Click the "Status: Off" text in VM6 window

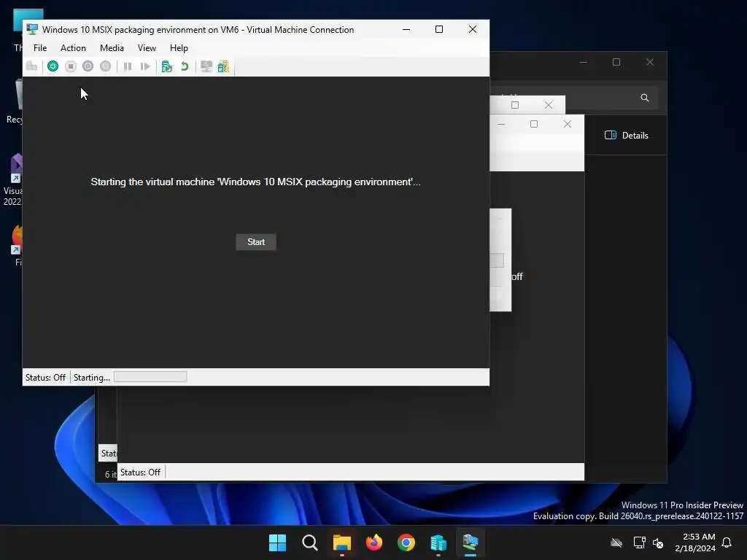click(x=45, y=378)
